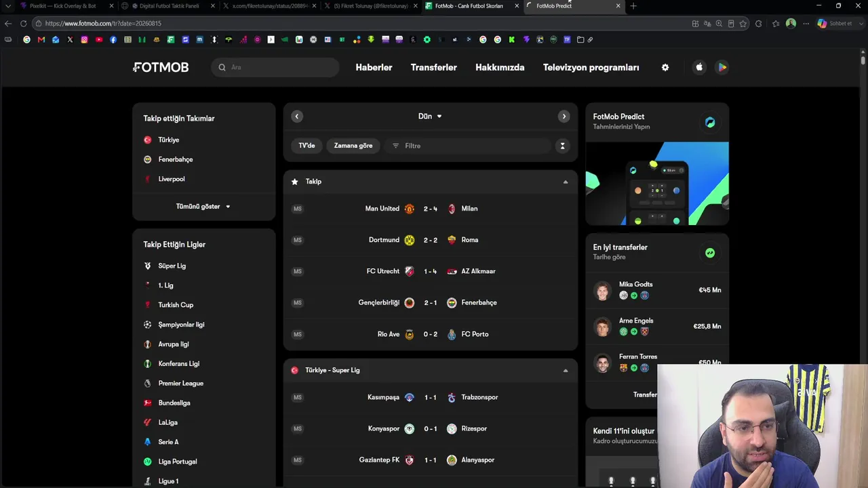This screenshot has height=488, width=868.
Task: Open the zoom magnifier icon in address bar
Action: pos(719,24)
